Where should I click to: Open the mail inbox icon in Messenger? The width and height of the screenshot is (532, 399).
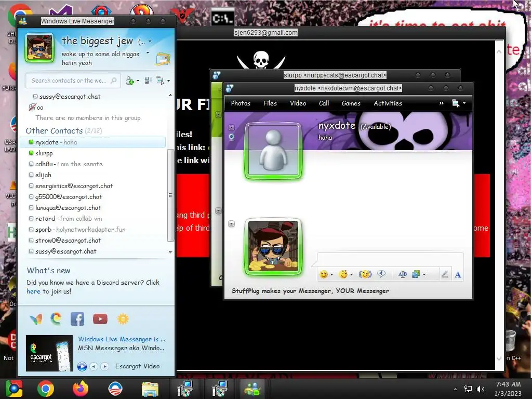click(163, 59)
